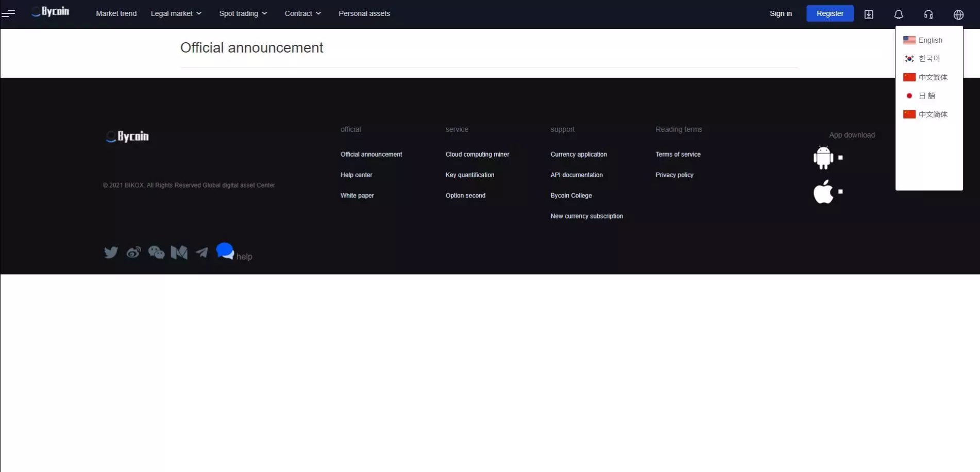Open the notification bell icon

[899, 14]
